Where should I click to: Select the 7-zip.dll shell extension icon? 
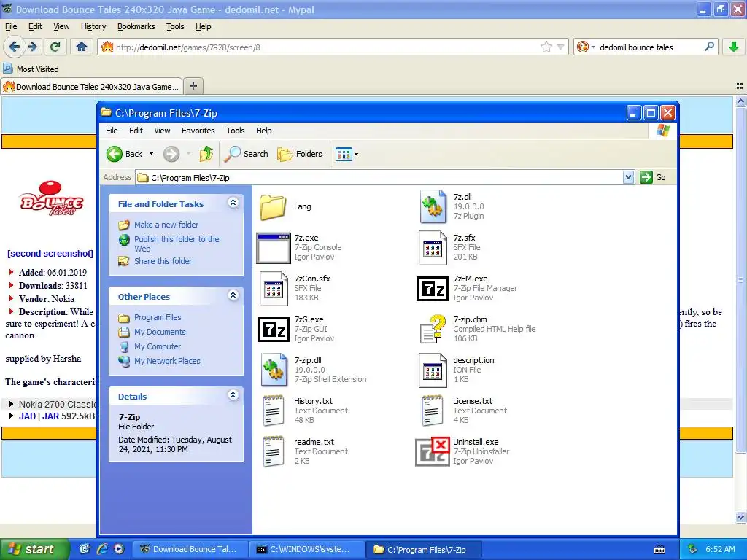pyautogui.click(x=274, y=370)
